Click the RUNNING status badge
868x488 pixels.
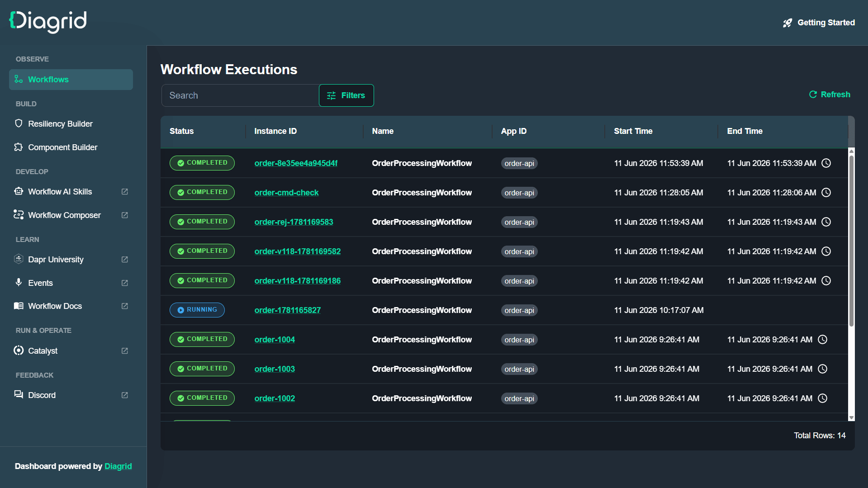tap(197, 310)
